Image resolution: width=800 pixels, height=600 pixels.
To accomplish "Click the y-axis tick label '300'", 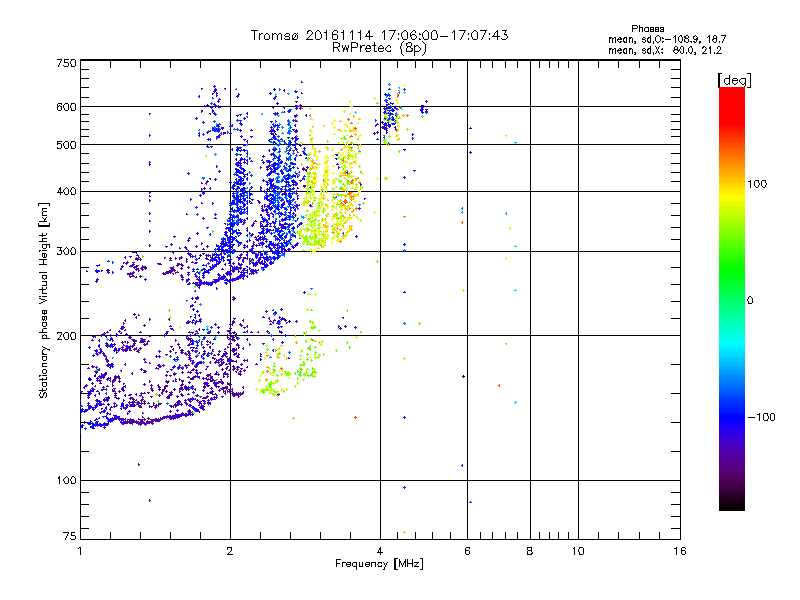I will [x=67, y=252].
